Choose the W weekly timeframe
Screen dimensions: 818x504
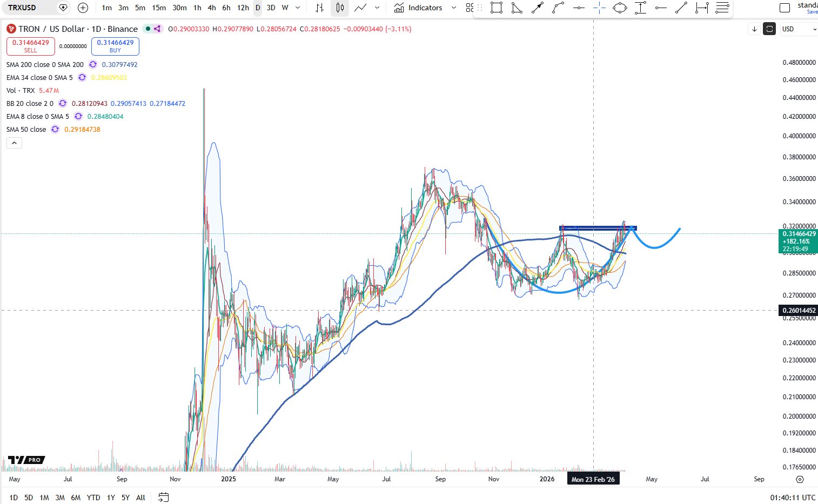[285, 8]
